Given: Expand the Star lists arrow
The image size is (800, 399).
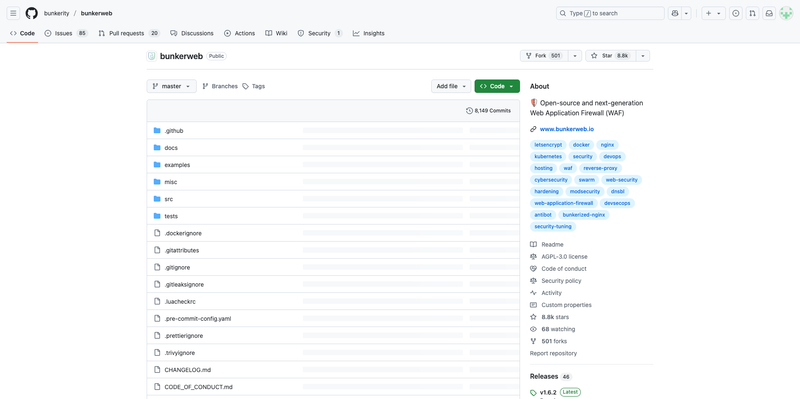Looking at the screenshot, I should pyautogui.click(x=643, y=56).
